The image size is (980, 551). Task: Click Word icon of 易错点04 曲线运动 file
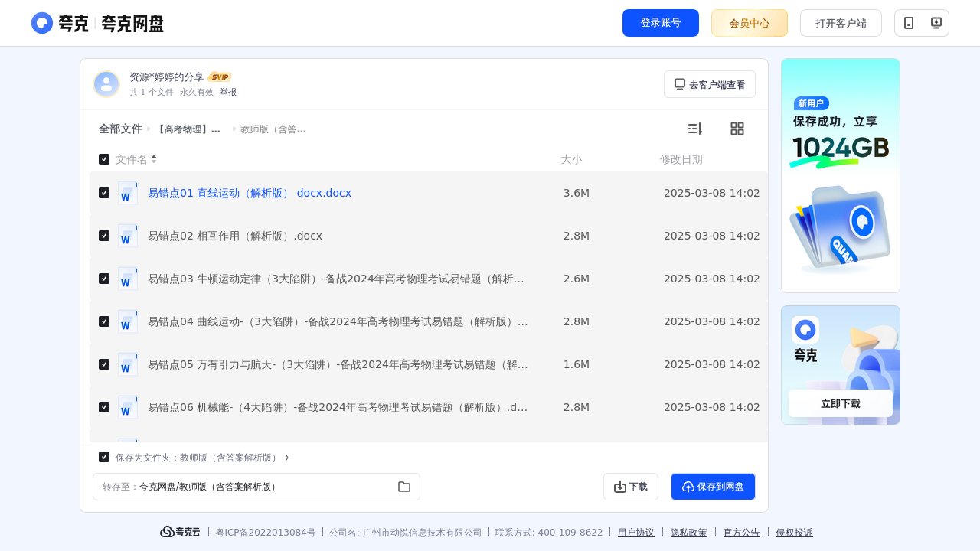coord(128,321)
